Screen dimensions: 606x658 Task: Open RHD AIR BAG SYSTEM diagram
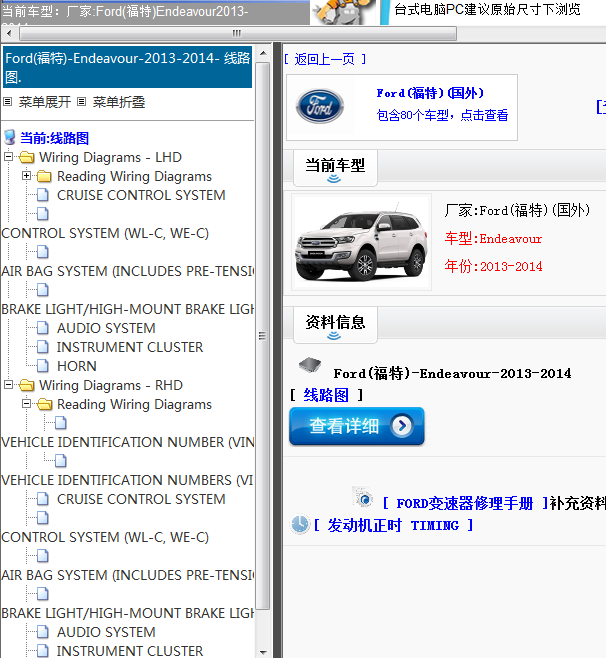(x=128, y=575)
